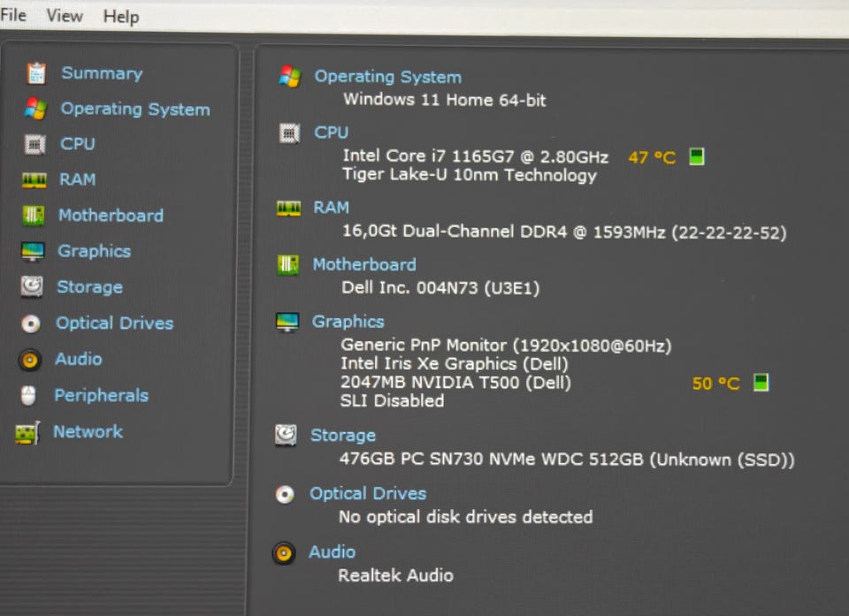Open Audio heading in summary panel
This screenshot has height=616, width=849.
(332, 552)
